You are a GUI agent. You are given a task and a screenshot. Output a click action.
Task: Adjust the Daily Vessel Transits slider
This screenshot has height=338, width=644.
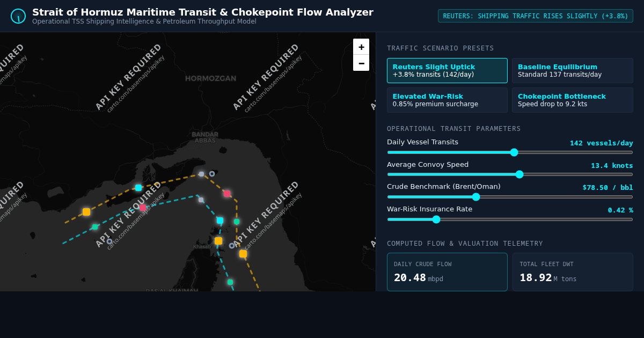coord(510,152)
